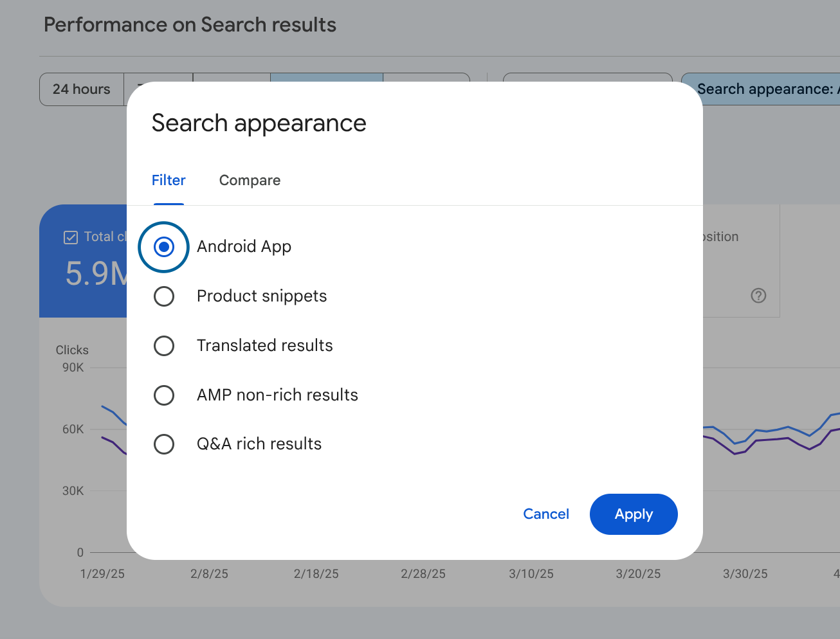Click the 3/30/25 date label on the axis
The image size is (840, 639).
[x=745, y=574]
